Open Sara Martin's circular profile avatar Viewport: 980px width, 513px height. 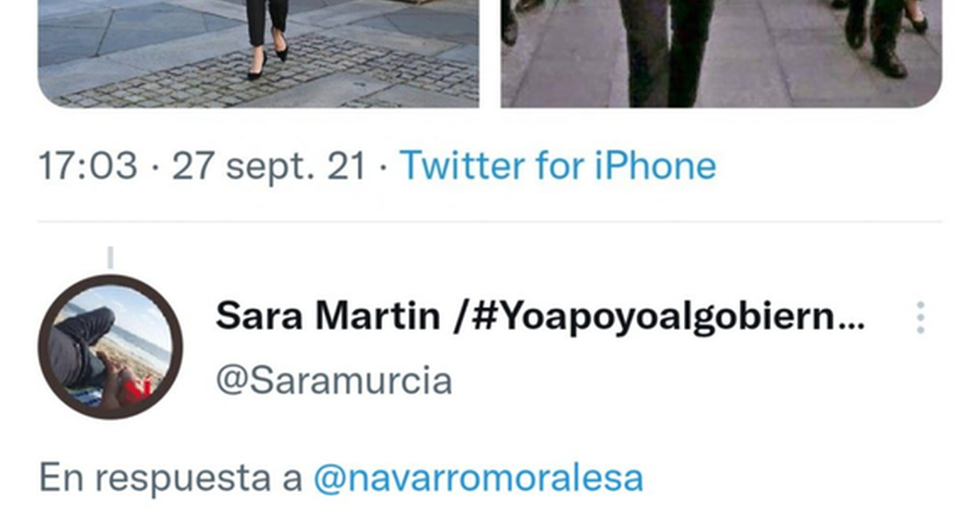(x=111, y=347)
